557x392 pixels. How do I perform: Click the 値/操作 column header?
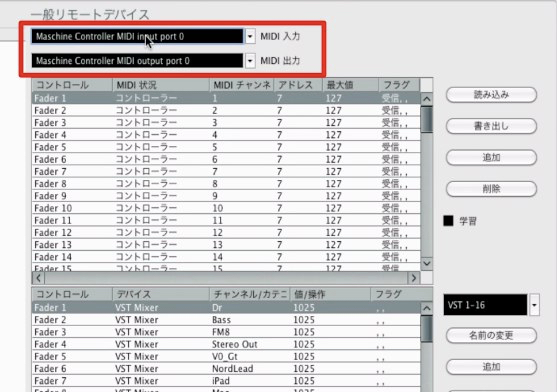tap(330, 294)
